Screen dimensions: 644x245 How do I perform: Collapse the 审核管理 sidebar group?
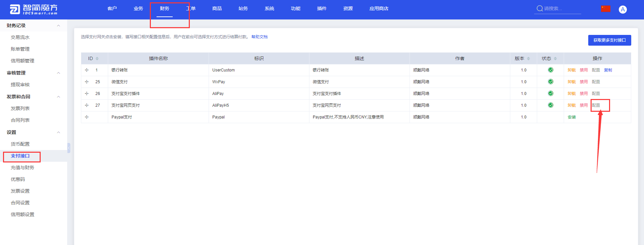tap(58, 73)
